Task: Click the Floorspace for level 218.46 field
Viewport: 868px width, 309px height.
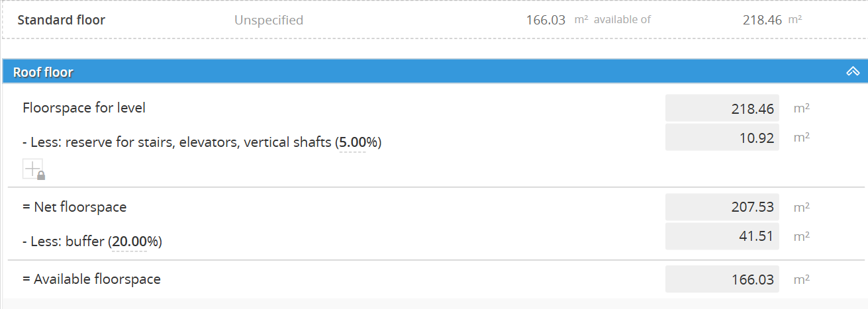Action: [x=722, y=109]
